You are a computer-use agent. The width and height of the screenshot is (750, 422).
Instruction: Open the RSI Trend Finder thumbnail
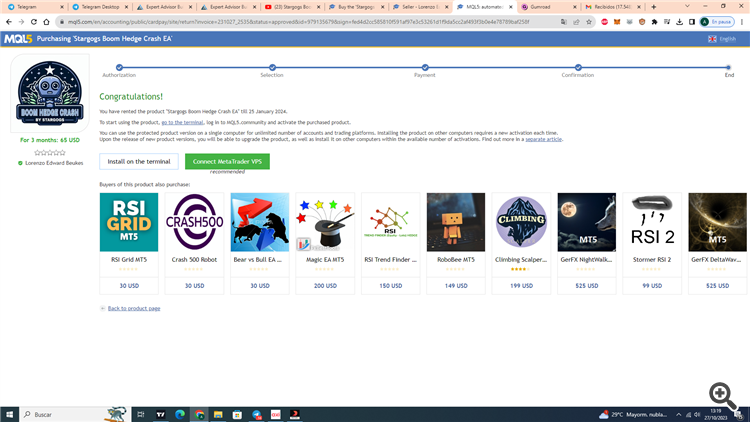(x=390, y=222)
